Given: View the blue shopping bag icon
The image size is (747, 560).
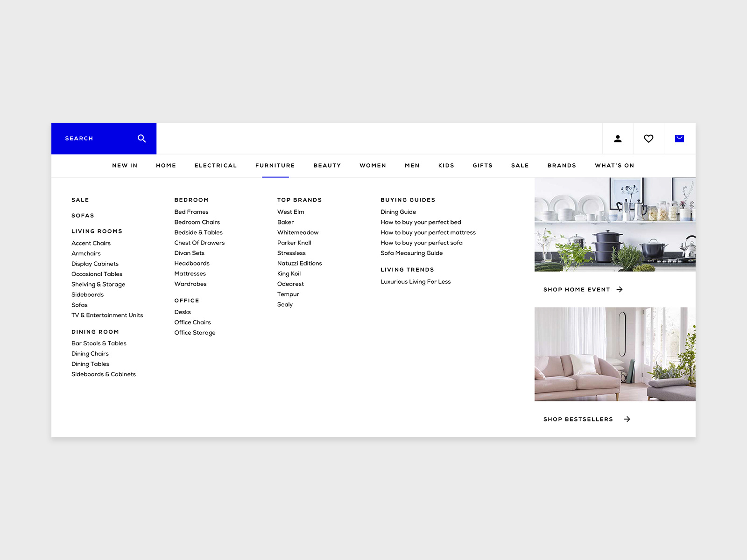Looking at the screenshot, I should coord(680,138).
